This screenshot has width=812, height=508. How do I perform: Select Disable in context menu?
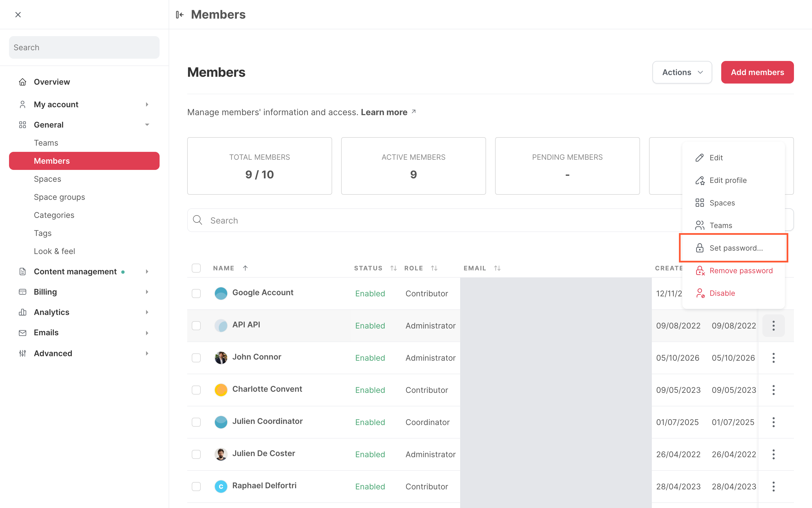pos(734,293)
